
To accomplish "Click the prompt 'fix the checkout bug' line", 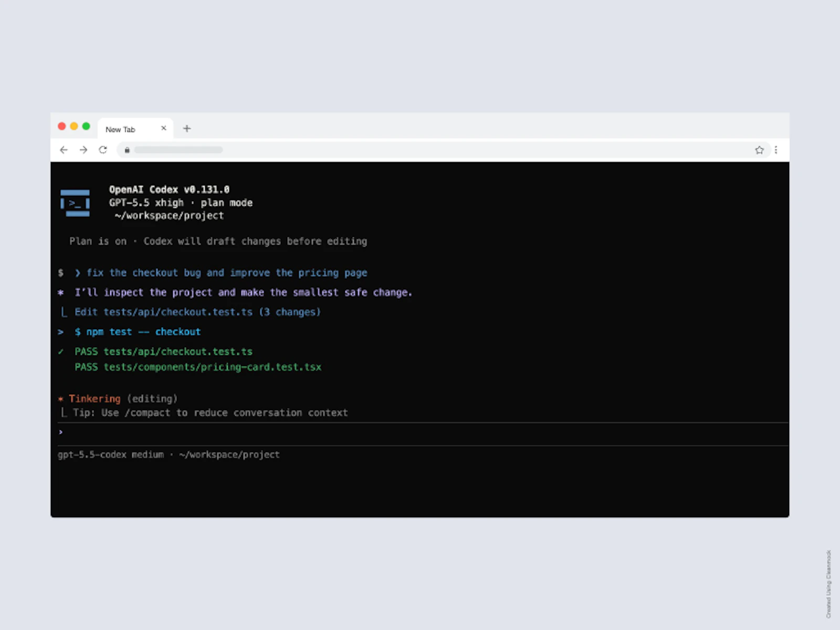I will pyautogui.click(x=221, y=273).
